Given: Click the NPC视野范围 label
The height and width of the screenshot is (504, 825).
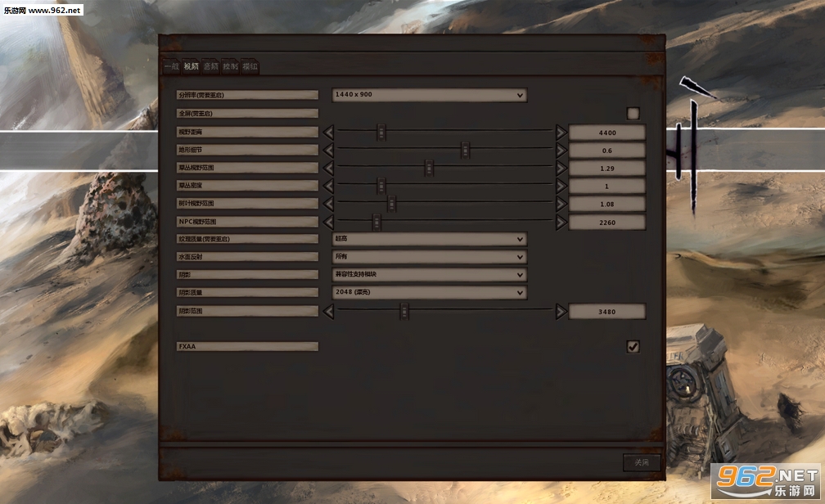Looking at the screenshot, I should 247,222.
